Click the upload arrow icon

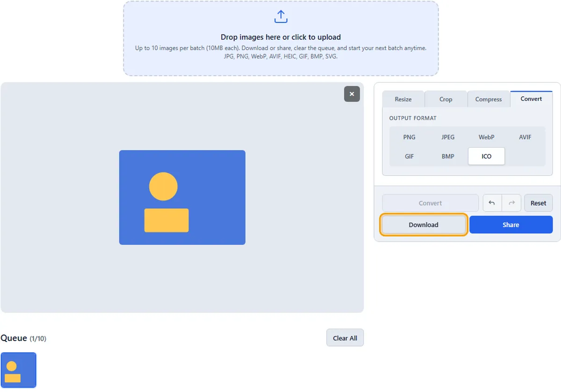click(x=280, y=17)
